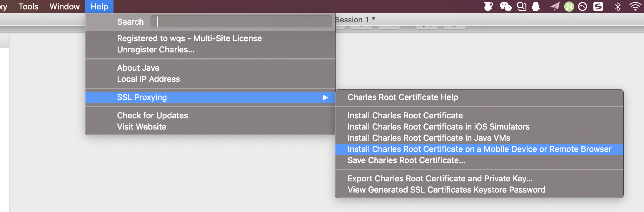
Task: Open the WeChat menu bar icon
Action: coord(505,6)
